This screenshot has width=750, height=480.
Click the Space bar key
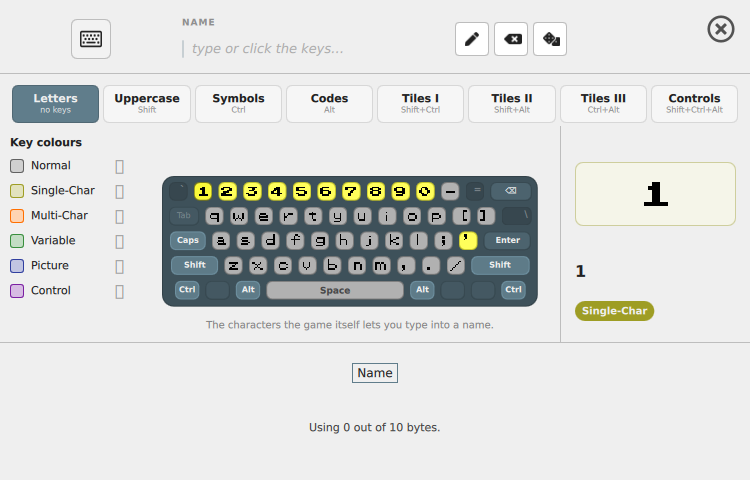point(335,290)
